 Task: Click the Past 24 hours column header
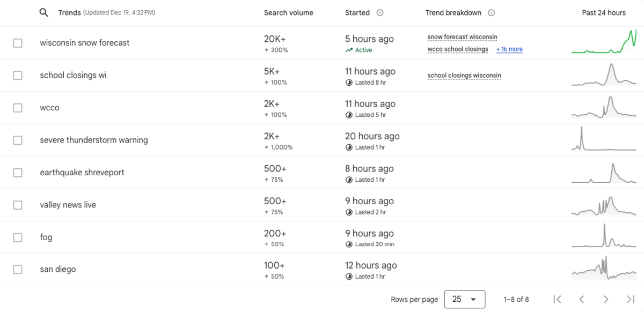(x=604, y=13)
